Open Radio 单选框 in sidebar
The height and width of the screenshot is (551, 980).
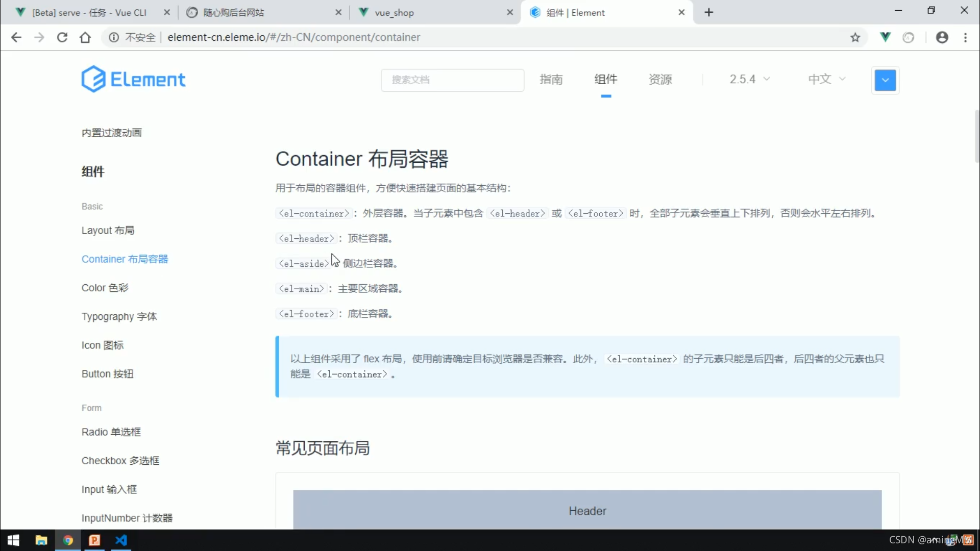click(111, 432)
